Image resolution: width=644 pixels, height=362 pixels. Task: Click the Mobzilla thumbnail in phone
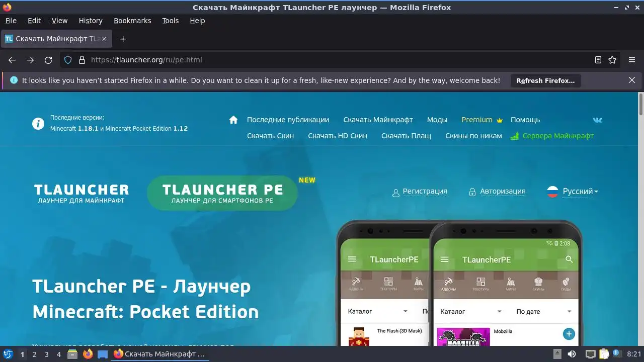[x=463, y=337]
